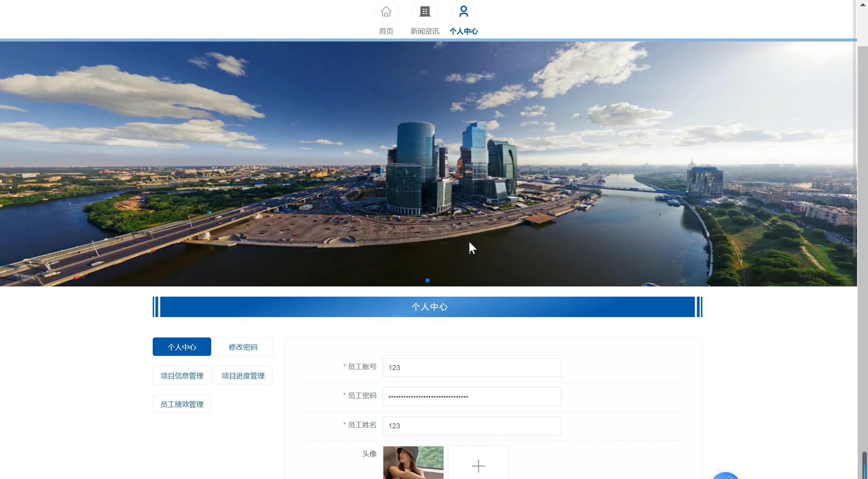Screen dimensions: 868x479
Task: Go to 项目信息管理
Action: [x=182, y=376]
